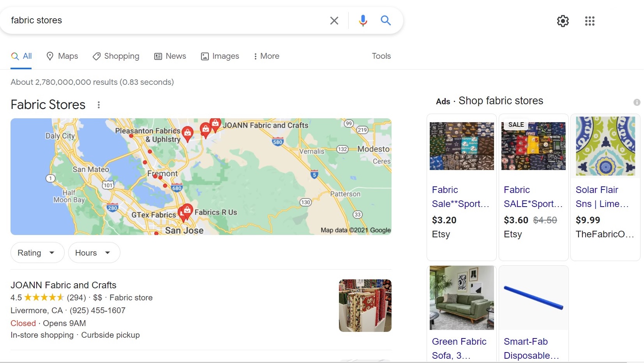Click the San Jose label on the map
Screen dimensions: 644x363
click(x=184, y=230)
